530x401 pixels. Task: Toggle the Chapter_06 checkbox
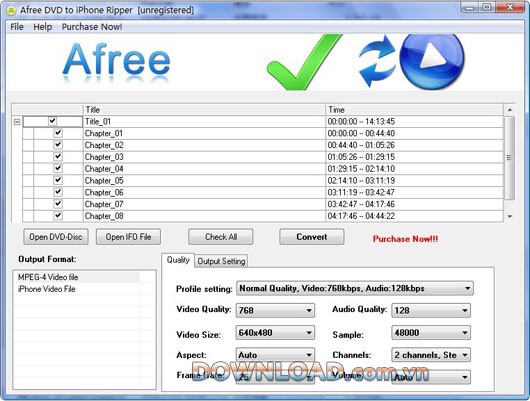click(x=58, y=192)
